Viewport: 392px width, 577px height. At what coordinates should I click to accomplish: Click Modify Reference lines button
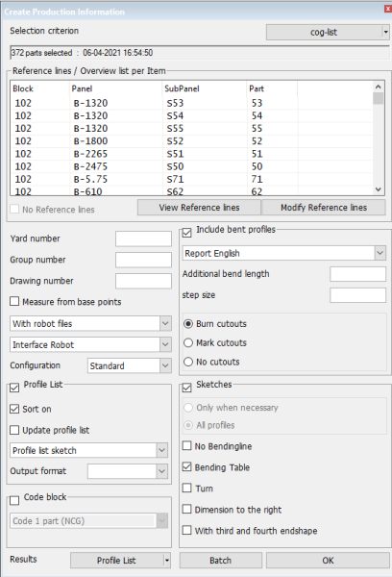point(324,208)
